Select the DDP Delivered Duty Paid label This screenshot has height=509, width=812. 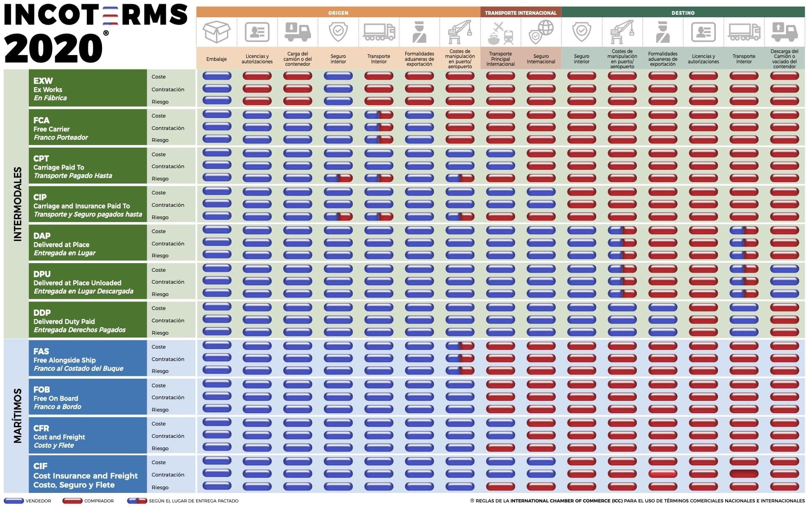pyautogui.click(x=88, y=320)
